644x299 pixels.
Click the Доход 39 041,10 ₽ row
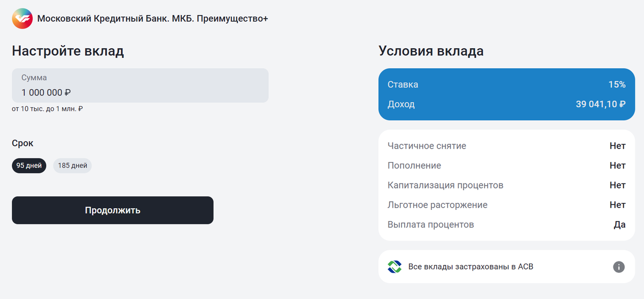point(506,104)
